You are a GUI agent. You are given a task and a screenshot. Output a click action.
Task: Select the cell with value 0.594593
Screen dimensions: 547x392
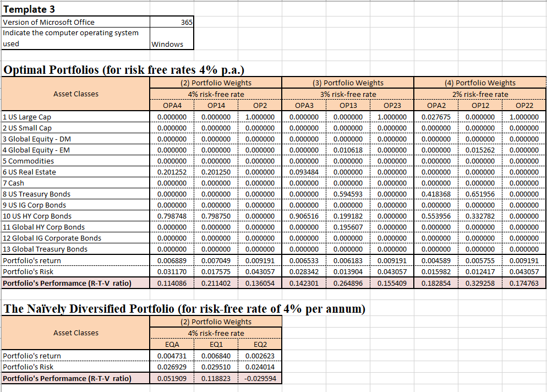349,194
